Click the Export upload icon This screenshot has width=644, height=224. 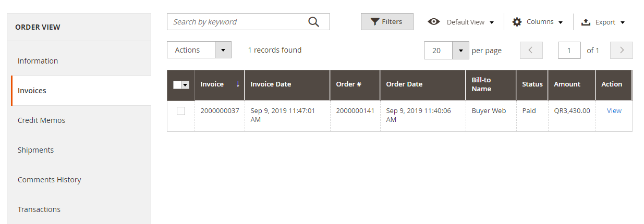(x=586, y=22)
